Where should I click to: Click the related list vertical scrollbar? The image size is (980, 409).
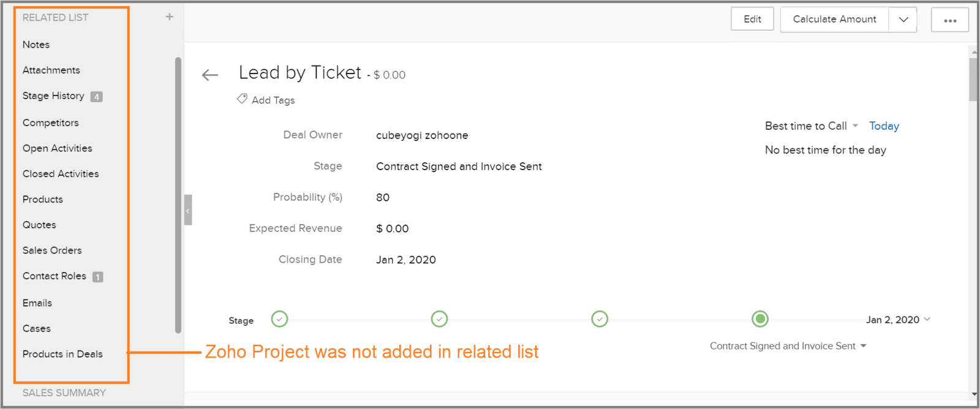[x=178, y=195]
